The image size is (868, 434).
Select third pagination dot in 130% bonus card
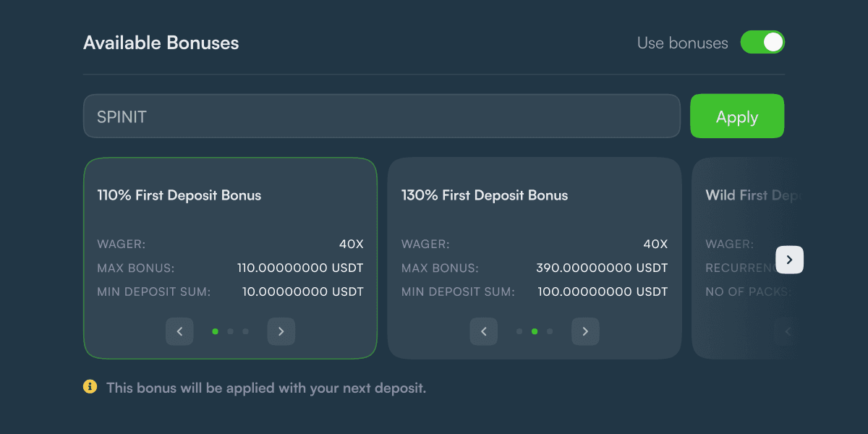tap(550, 331)
